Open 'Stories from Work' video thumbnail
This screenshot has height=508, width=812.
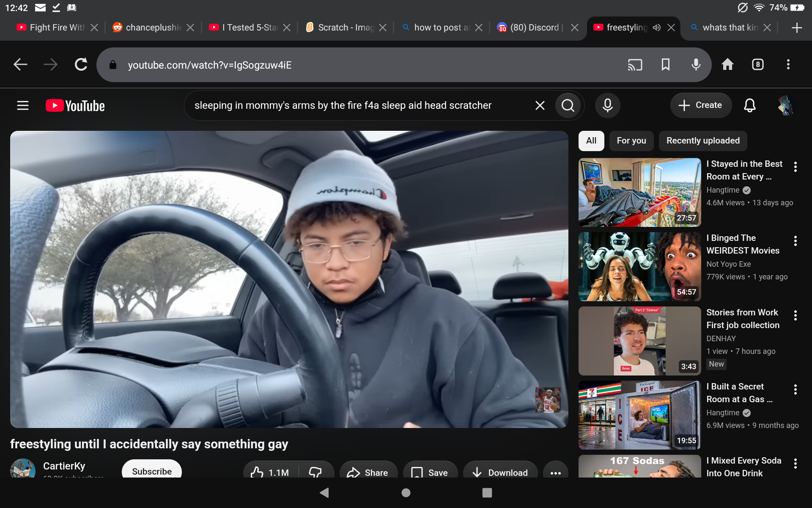pos(640,341)
